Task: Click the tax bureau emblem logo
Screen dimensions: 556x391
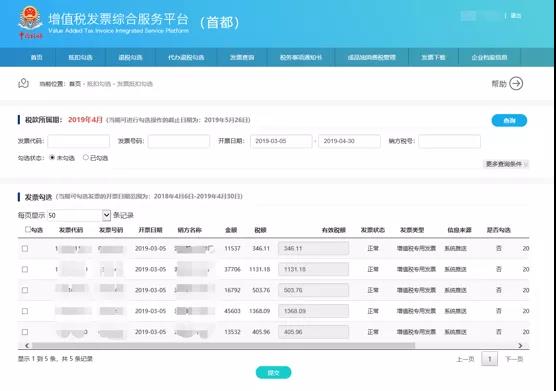Action: pos(30,22)
